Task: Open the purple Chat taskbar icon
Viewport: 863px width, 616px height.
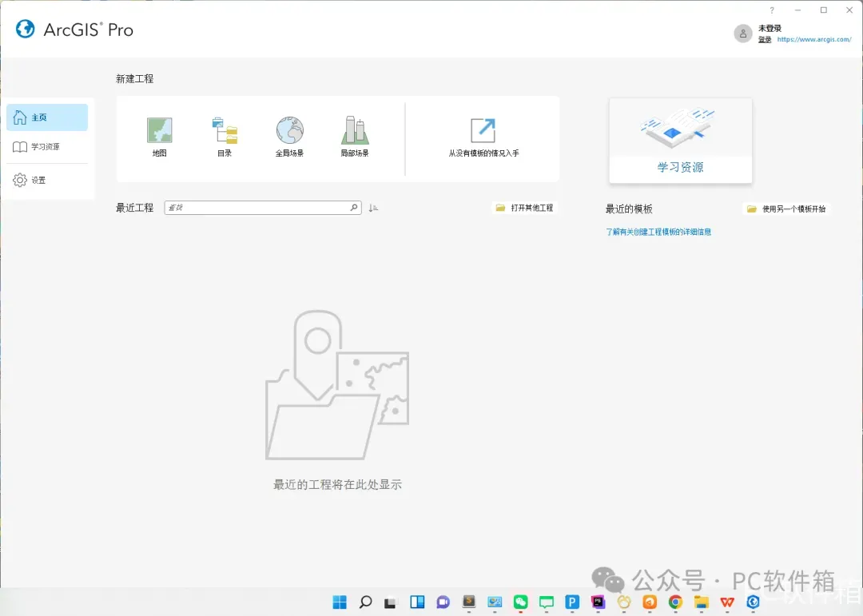Action: pos(443,602)
